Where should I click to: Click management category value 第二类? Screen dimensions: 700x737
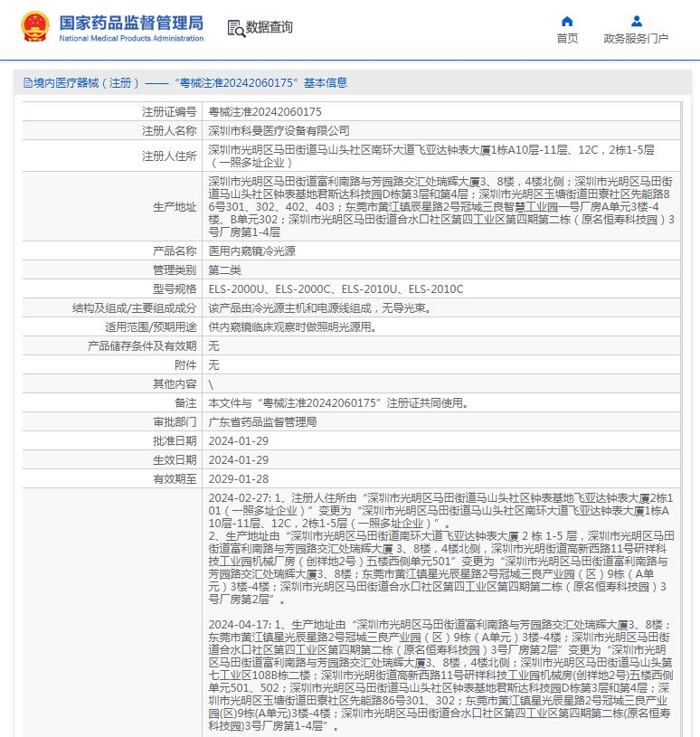click(224, 270)
